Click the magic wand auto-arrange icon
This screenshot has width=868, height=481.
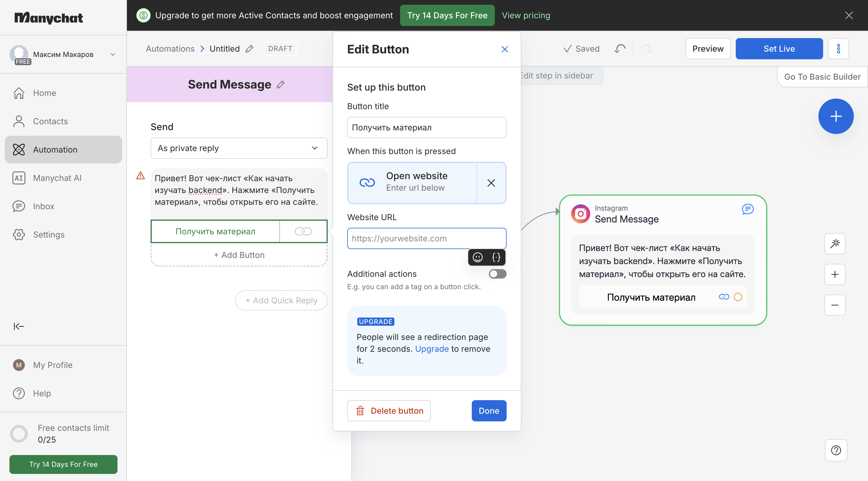pos(835,243)
